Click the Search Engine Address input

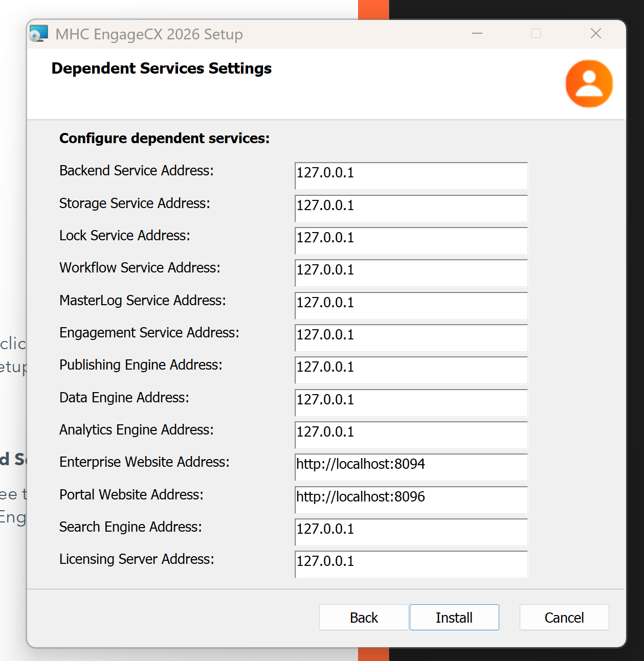pyautogui.click(x=411, y=532)
